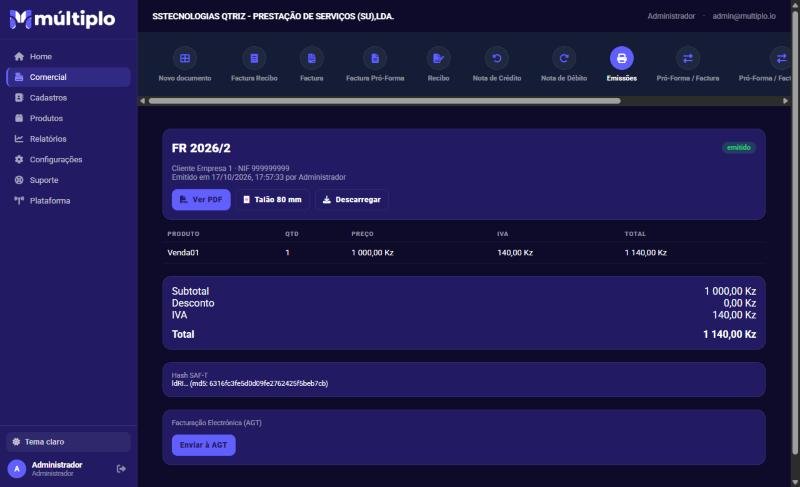
Task: Click the Suporte lifebuoy icon
Action: tap(19, 180)
